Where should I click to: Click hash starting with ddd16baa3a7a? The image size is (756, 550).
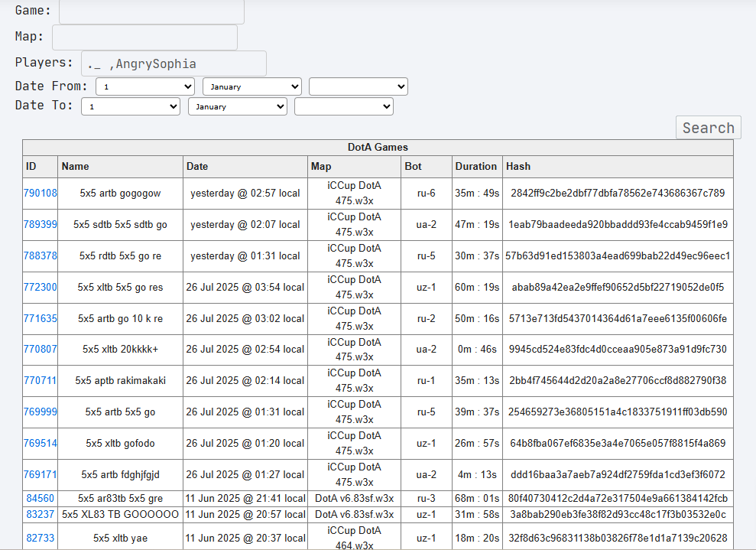pos(618,475)
